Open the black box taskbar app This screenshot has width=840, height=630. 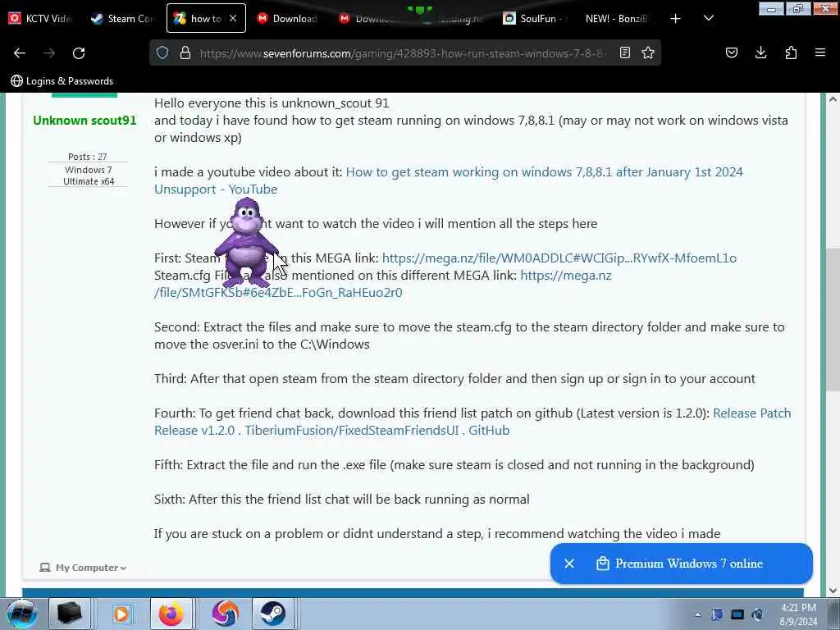tap(69, 614)
